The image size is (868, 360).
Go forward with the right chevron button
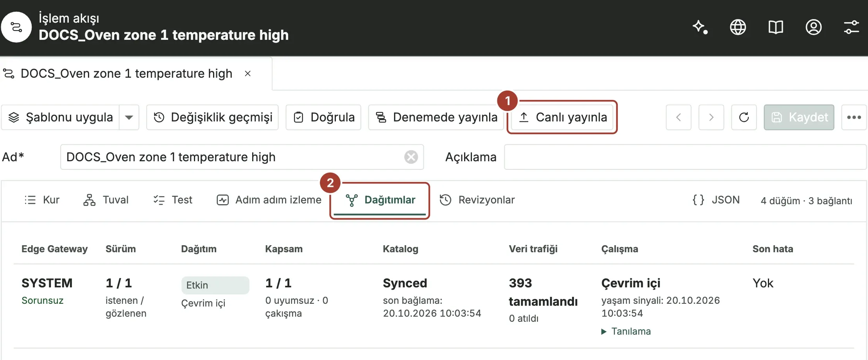(x=711, y=117)
